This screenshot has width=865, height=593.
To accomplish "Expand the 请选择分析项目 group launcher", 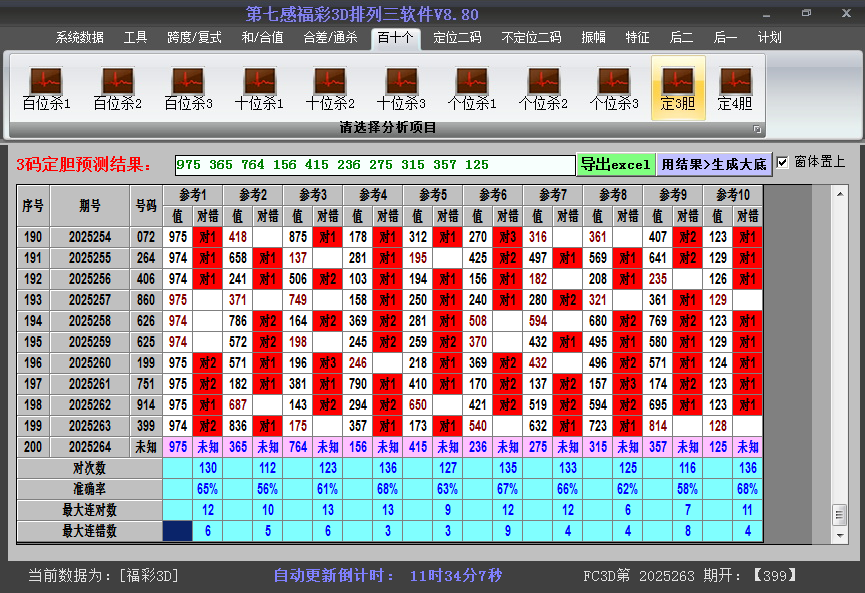I will click(757, 129).
